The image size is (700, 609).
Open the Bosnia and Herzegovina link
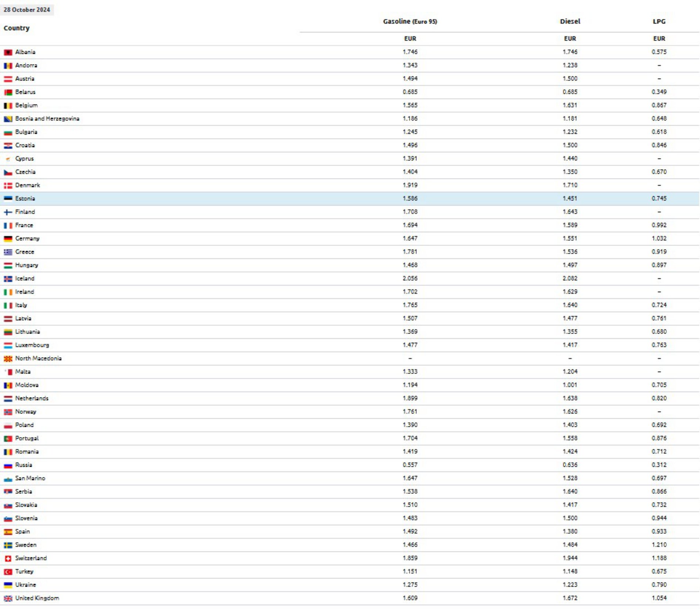pyautogui.click(x=47, y=119)
